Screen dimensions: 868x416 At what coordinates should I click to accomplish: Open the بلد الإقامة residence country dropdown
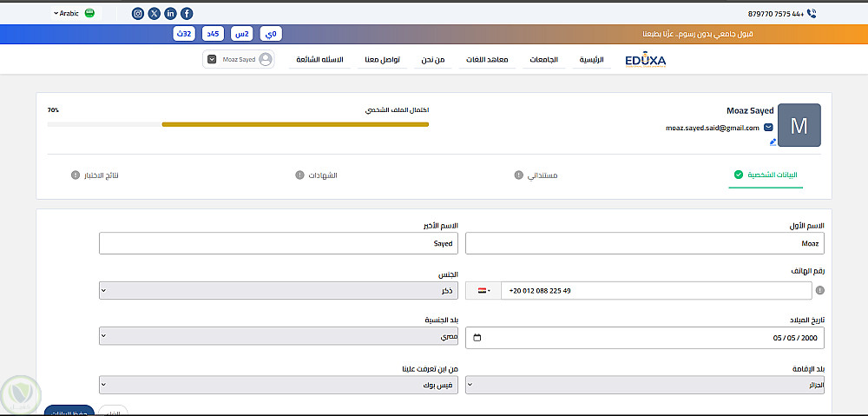pos(645,385)
